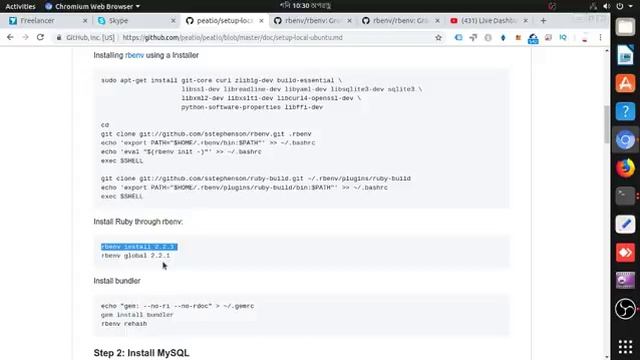Click the first 'exec $SHELL' line
This screenshot has height=360, width=640.
[x=122, y=161]
